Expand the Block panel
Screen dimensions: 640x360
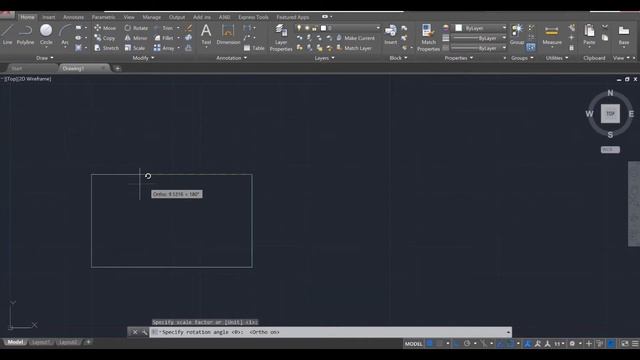(x=398, y=58)
